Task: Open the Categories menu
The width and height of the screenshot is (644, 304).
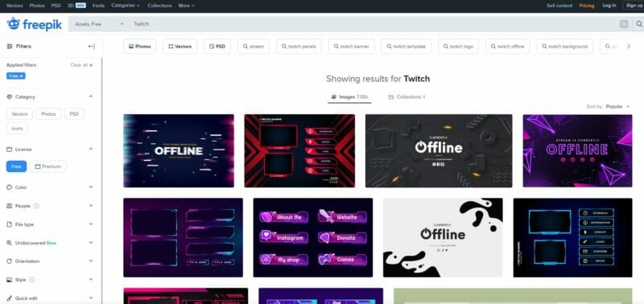Action: (126, 6)
